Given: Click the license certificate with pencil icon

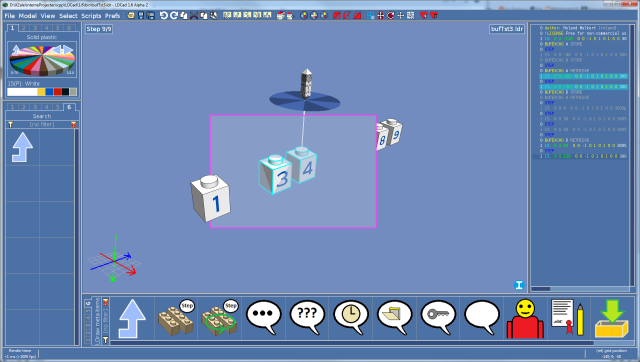Looking at the screenshot, I should [x=568, y=318].
